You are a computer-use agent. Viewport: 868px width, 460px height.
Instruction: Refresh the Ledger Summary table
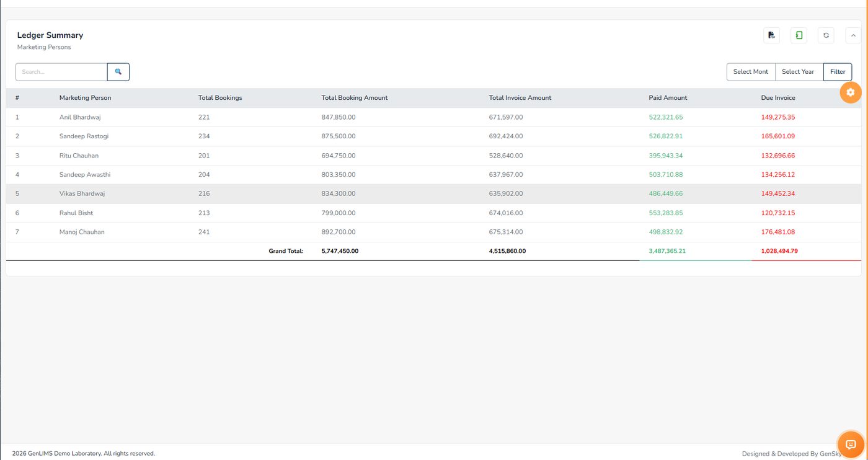[x=826, y=35]
